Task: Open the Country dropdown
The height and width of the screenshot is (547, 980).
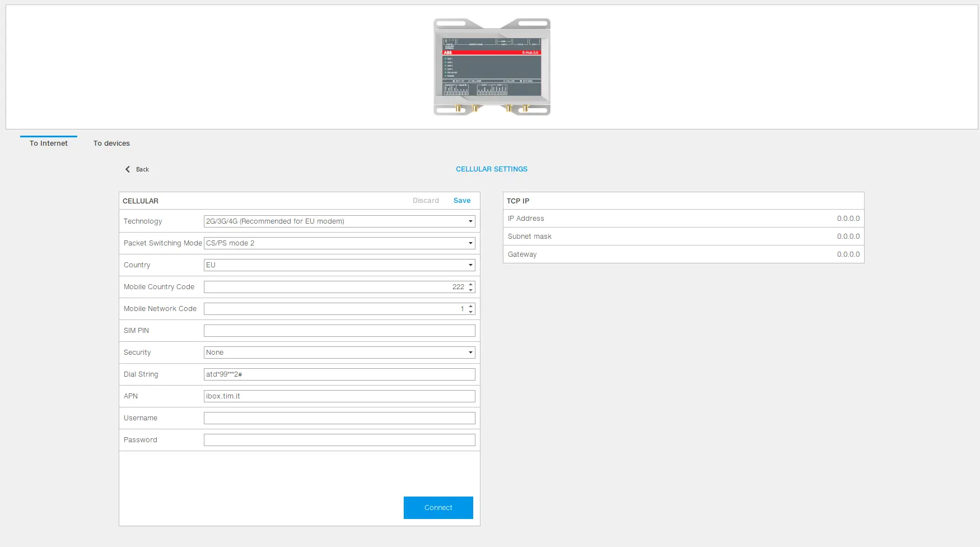Action: 339,265
